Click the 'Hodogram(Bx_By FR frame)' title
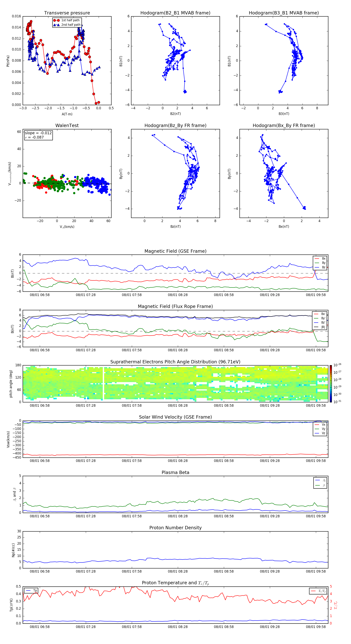This screenshot has width=351, height=644. [284, 125]
